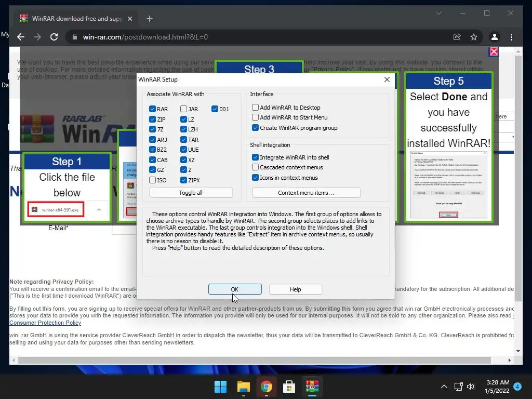Click WinRAR installer icon on taskbar
Screen dimensions: 532x399
point(312,387)
